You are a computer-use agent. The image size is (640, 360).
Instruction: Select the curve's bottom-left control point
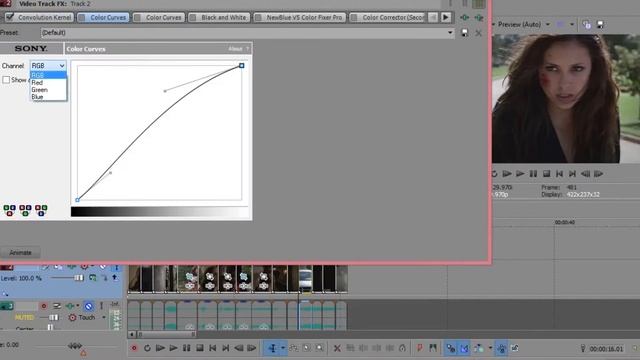pyautogui.click(x=77, y=200)
